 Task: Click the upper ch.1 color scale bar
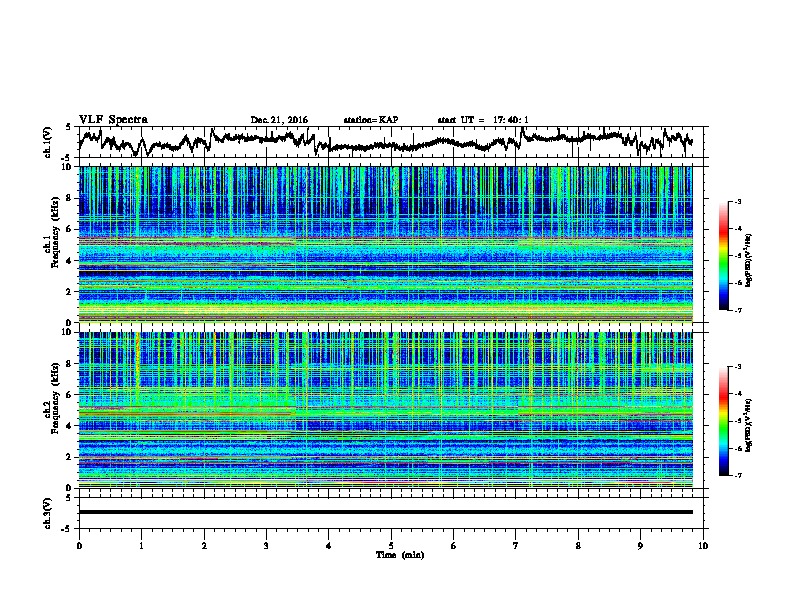[x=723, y=256]
